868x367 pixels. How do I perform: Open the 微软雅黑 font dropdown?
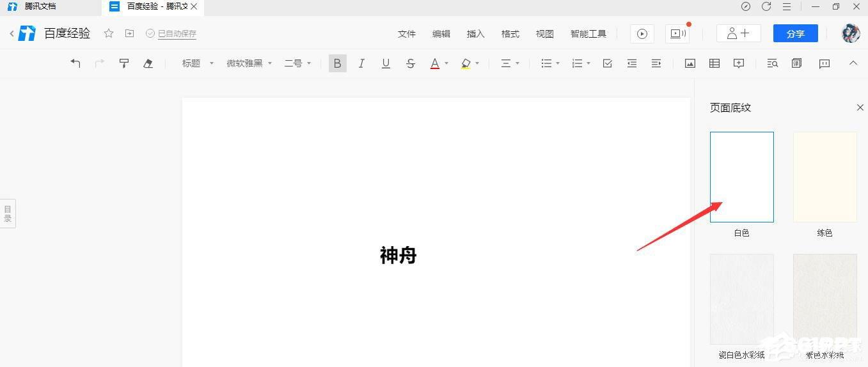pos(249,63)
